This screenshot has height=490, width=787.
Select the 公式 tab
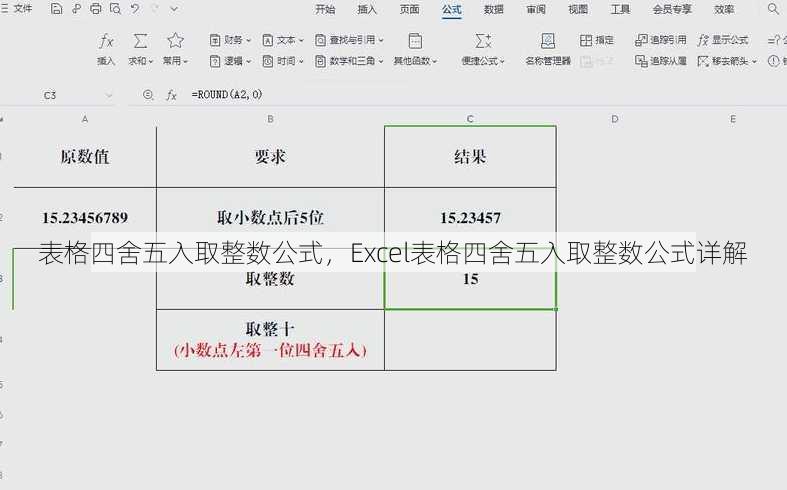pos(452,10)
